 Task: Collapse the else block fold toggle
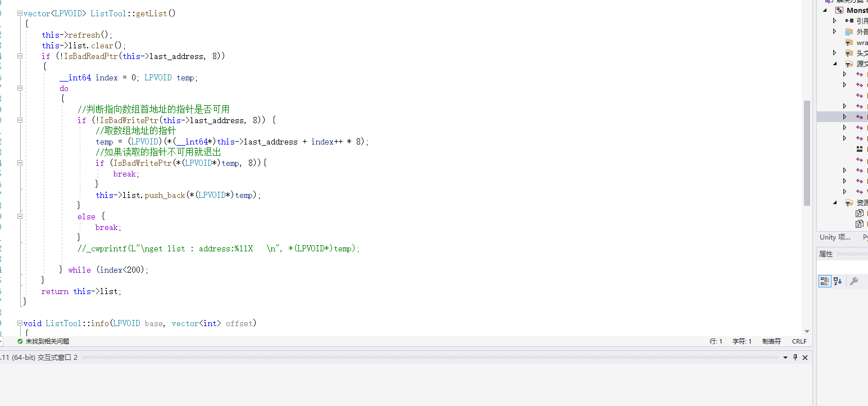click(20, 216)
